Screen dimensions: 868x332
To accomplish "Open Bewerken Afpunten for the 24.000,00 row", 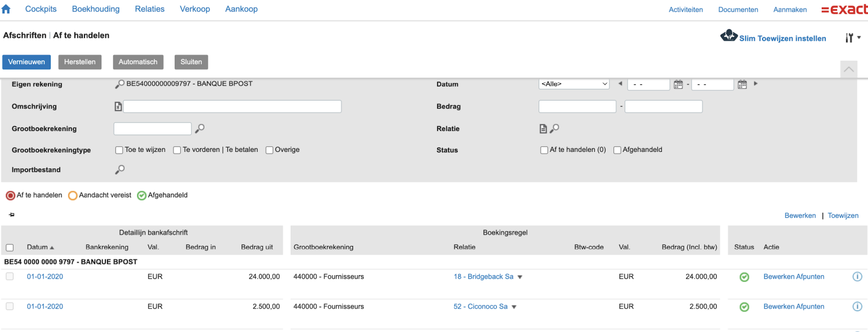I will 794,276.
